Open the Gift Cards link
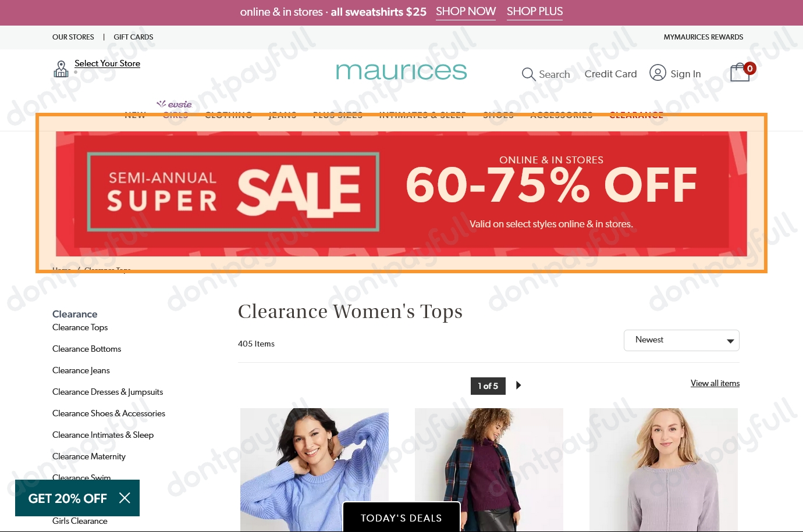Image resolution: width=803 pixels, height=532 pixels. click(x=133, y=37)
